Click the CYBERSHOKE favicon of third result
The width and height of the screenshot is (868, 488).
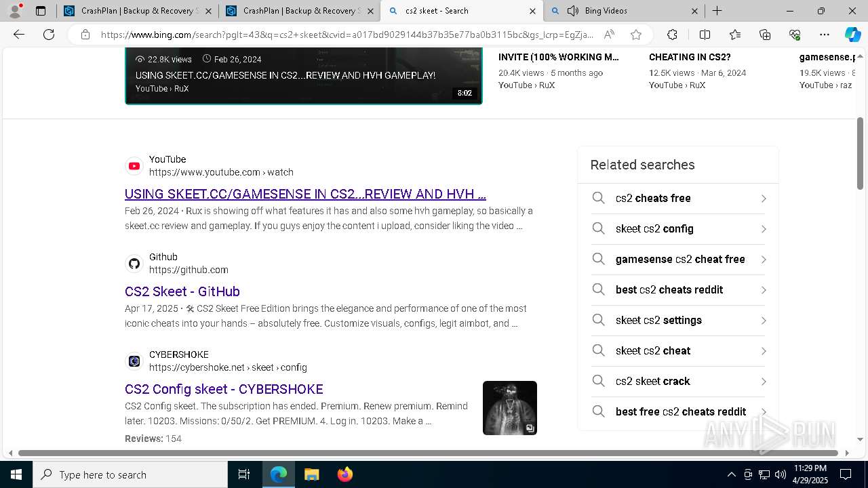point(134,361)
